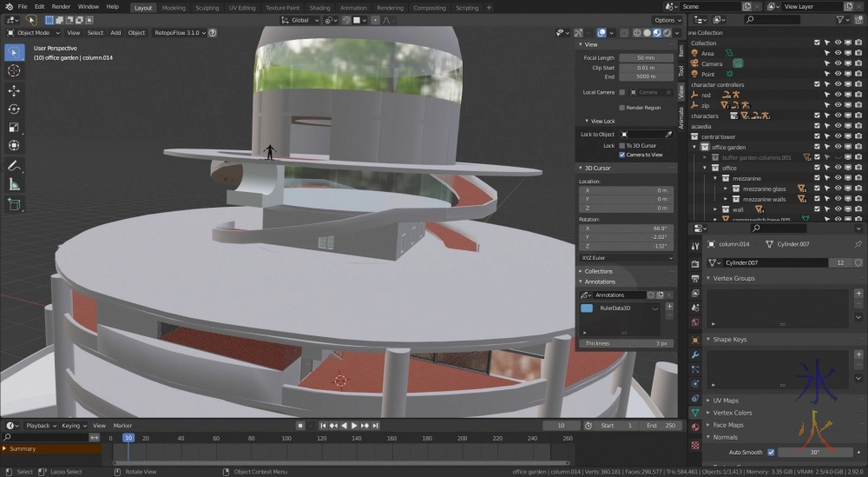Screen dimensions: 868x477
Task: Hide the Camera object via eye icon
Action: coord(838,63)
